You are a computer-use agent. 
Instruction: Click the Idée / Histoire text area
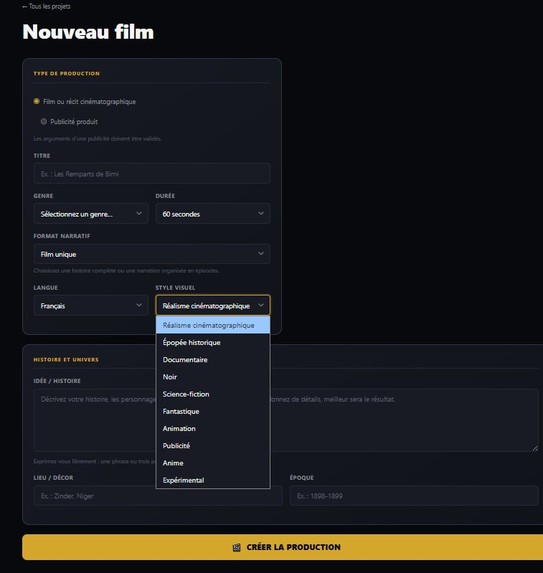[286, 420]
